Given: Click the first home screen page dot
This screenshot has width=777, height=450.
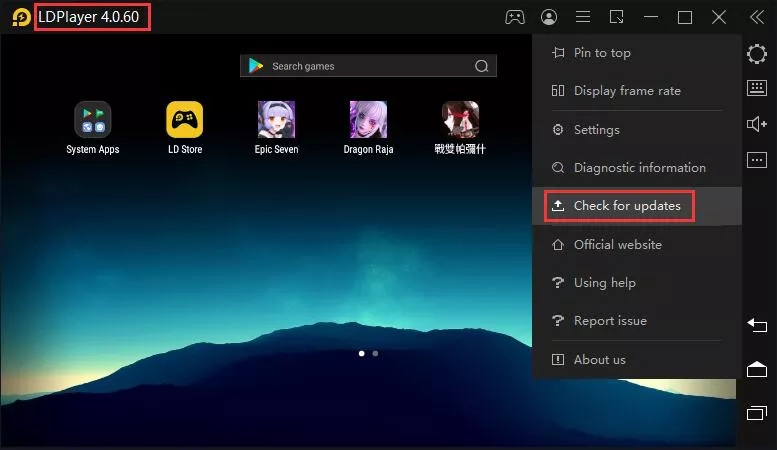Looking at the screenshot, I should point(361,353).
